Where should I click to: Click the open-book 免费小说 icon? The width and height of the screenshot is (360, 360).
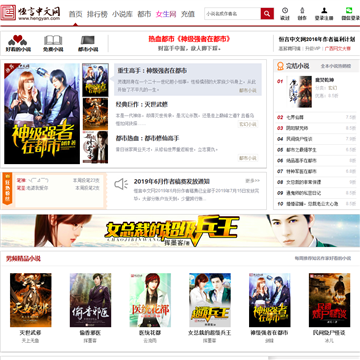[53, 40]
